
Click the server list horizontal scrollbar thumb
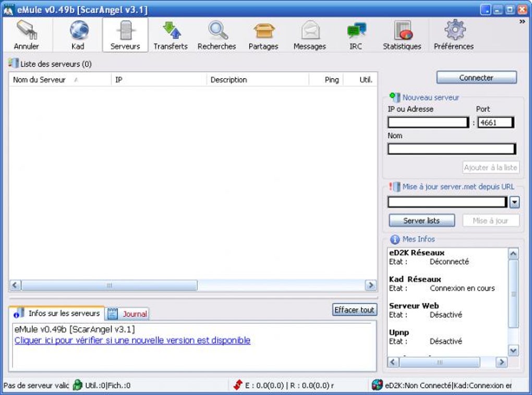[x=109, y=285]
